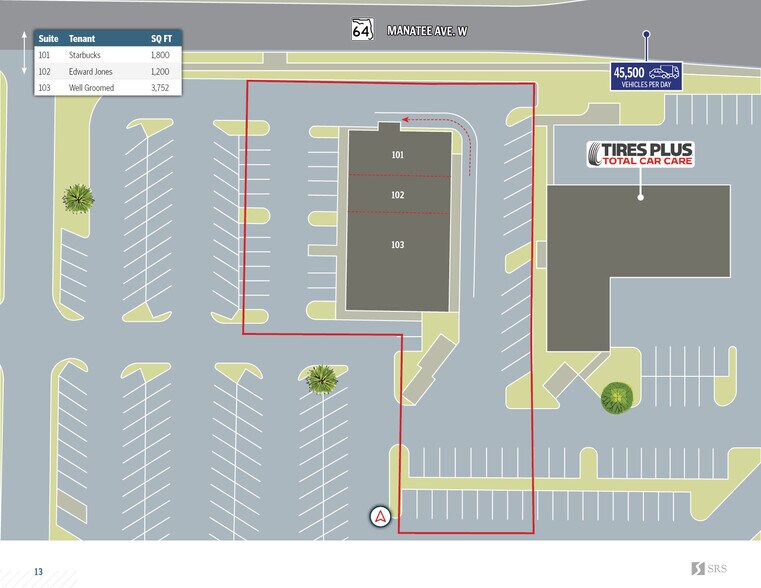761x588 pixels.
Task: Click the Tires Plus tire logo
Action: point(596,154)
